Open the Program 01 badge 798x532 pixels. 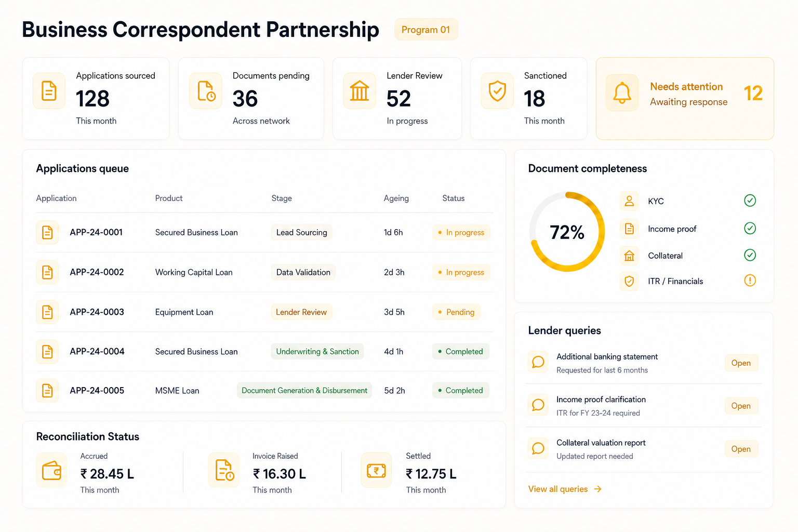(426, 30)
